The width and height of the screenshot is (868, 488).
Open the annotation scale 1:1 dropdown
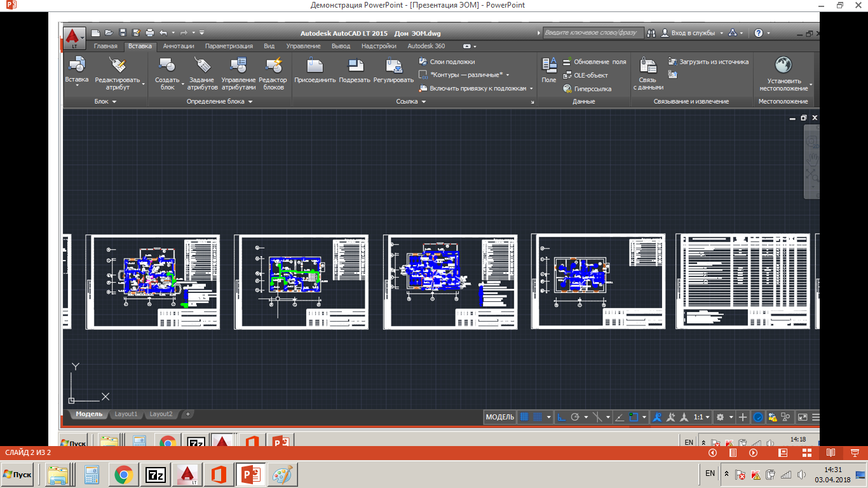click(701, 417)
